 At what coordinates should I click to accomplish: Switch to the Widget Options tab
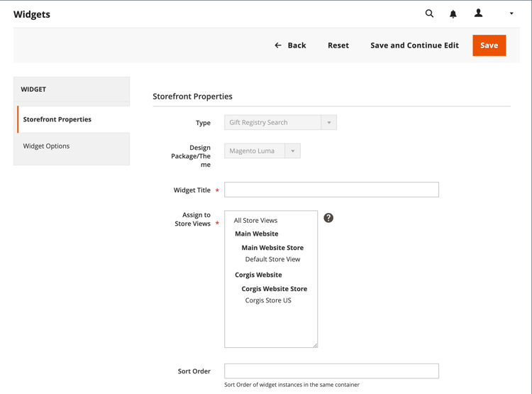coord(72,146)
